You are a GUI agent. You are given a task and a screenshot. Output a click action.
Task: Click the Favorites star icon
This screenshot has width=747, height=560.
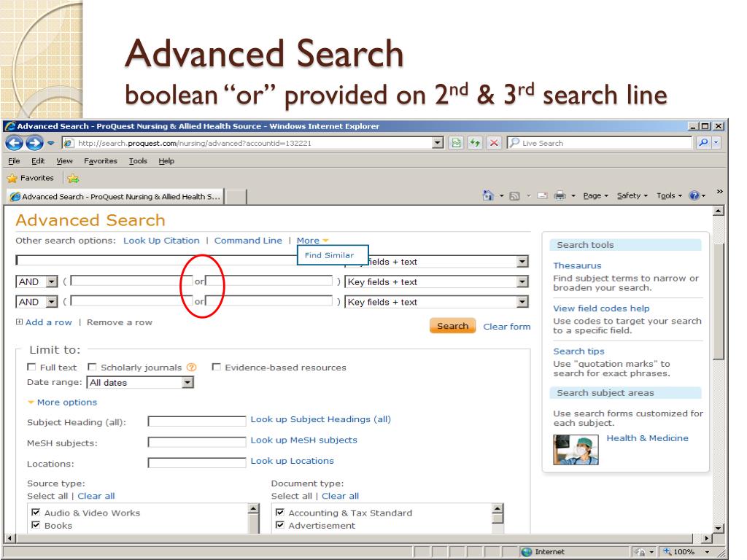pyautogui.click(x=12, y=178)
